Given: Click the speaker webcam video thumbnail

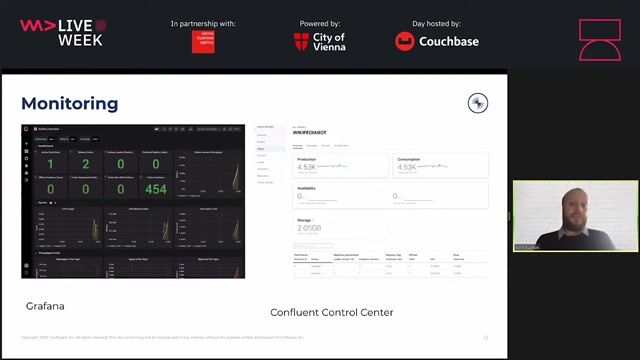Looking at the screenshot, I should pos(576,216).
